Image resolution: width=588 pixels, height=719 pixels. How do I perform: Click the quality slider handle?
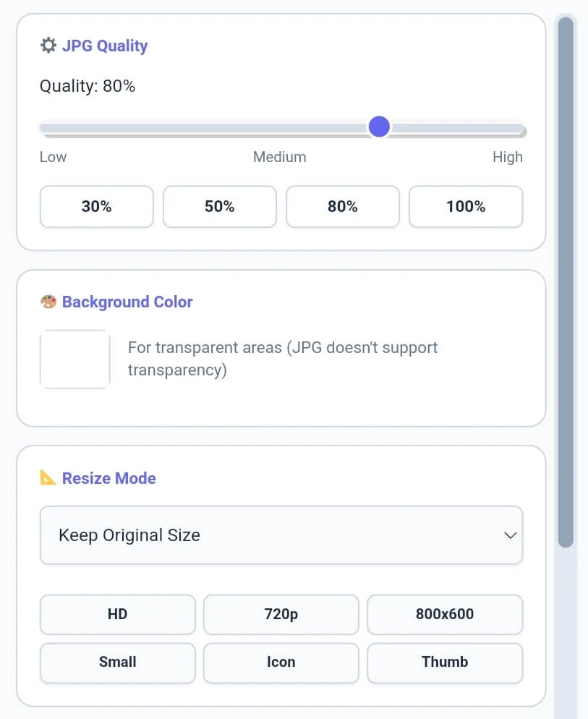tap(379, 127)
